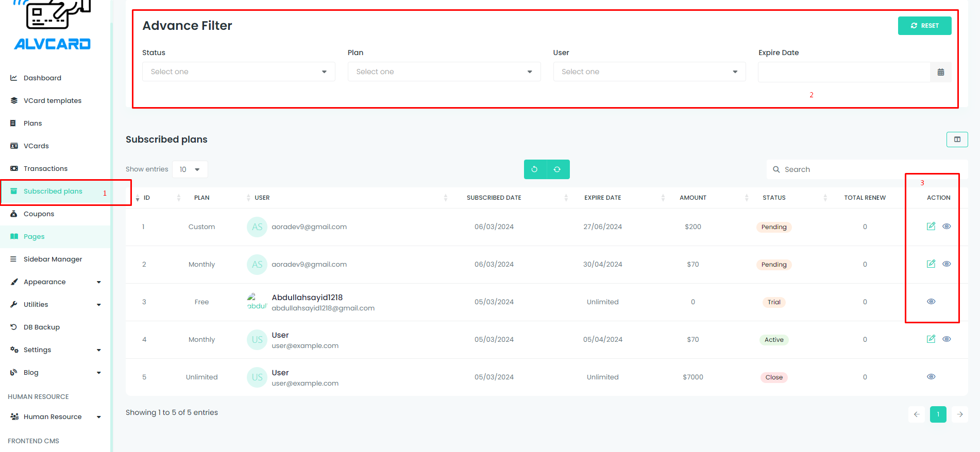The width and height of the screenshot is (980, 452).
Task: Edit the $70 Pending Monthly subscription
Action: (931, 264)
